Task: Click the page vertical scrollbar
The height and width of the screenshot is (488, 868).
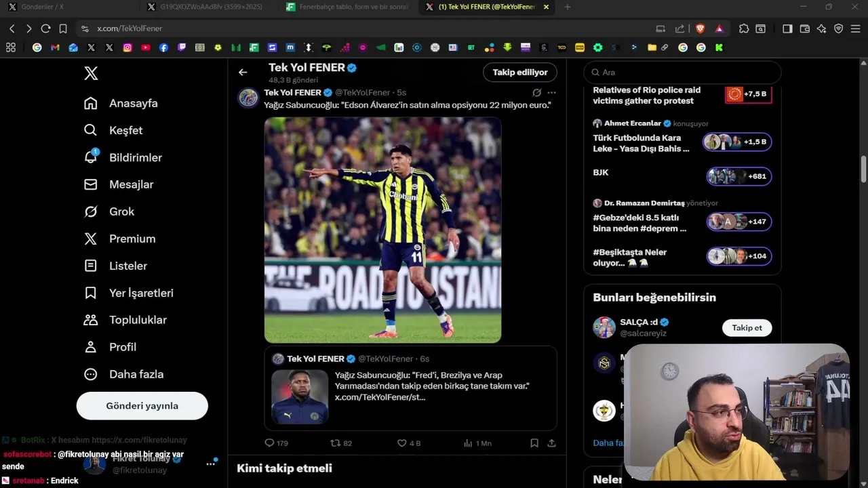Action: [x=863, y=169]
